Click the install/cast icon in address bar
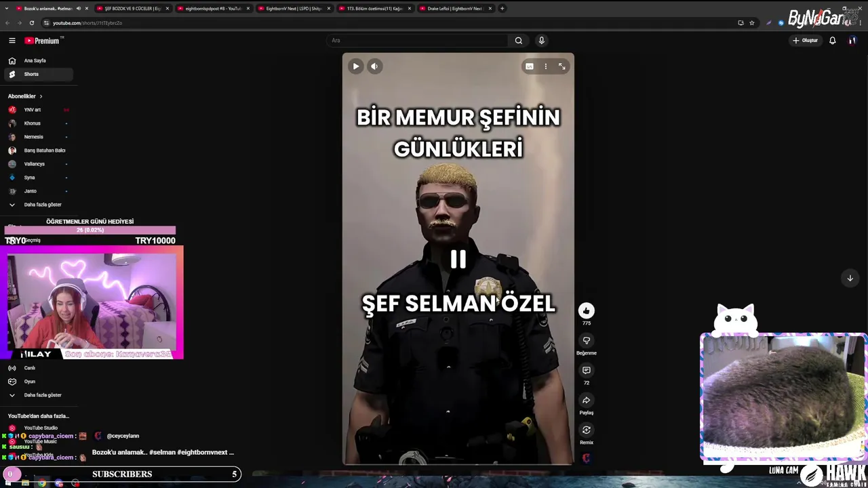The height and width of the screenshot is (488, 868). 741,23
